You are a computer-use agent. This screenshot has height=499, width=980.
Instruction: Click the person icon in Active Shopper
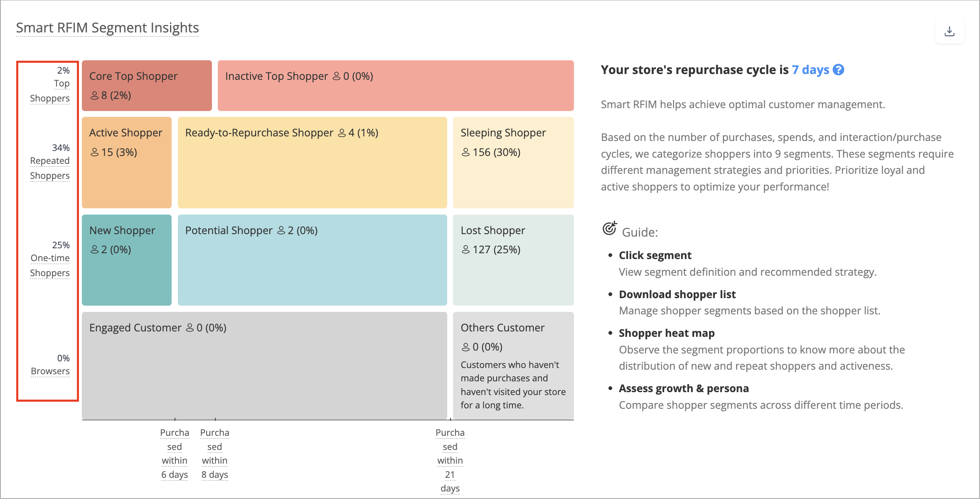95,152
